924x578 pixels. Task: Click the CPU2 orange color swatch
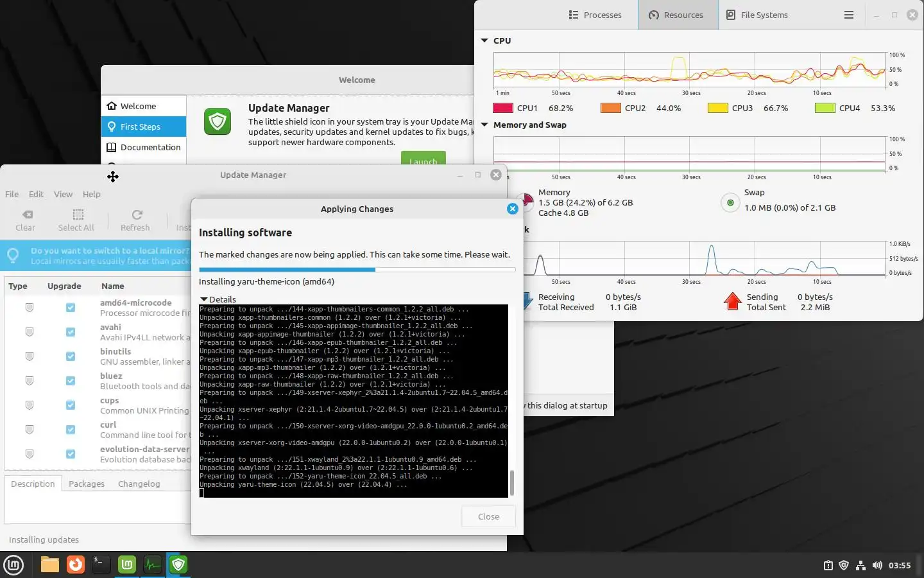coord(610,108)
